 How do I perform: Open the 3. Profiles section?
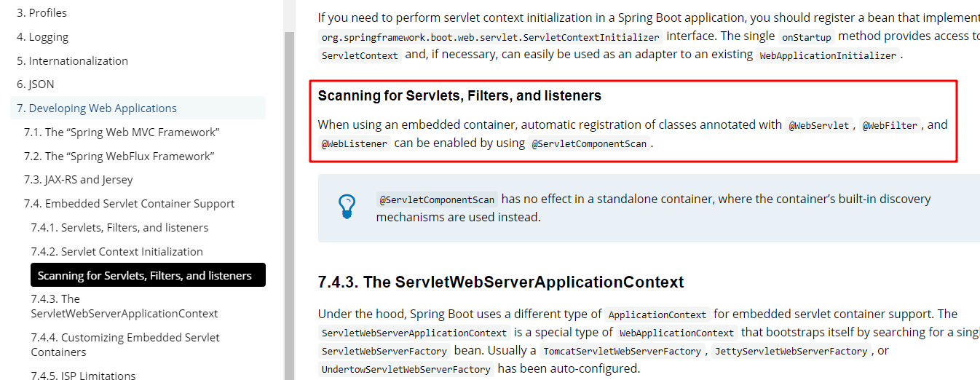tap(42, 13)
